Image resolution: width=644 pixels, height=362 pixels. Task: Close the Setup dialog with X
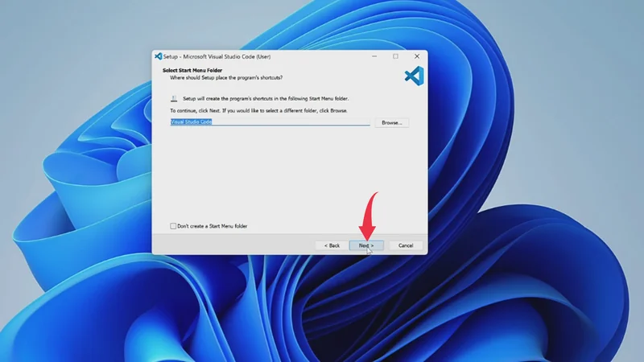pos(416,56)
